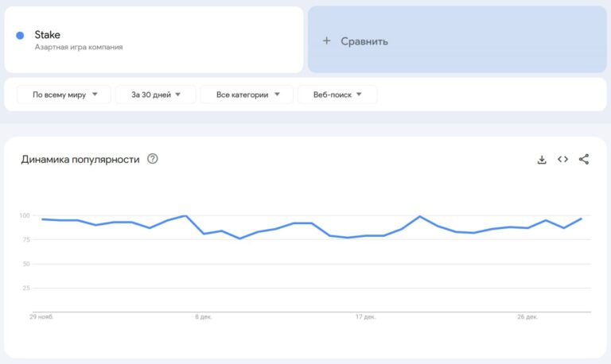The height and width of the screenshot is (364, 611).
Task: Select the 26 дек. axis label
Action: 527,316
